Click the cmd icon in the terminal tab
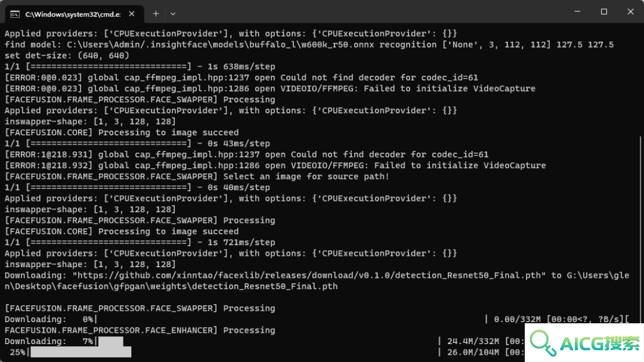 [x=15, y=14]
